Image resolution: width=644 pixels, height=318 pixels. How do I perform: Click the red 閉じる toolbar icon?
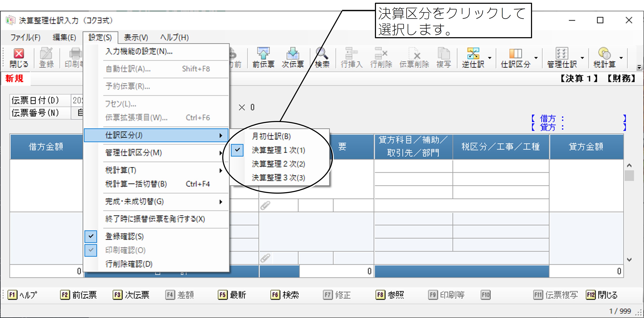(19, 58)
